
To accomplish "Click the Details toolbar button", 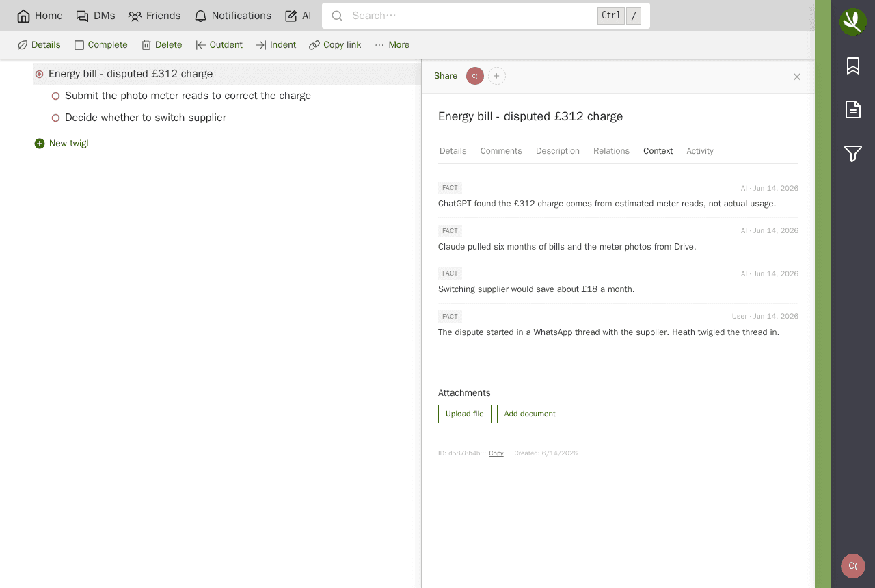I will click(x=39, y=45).
